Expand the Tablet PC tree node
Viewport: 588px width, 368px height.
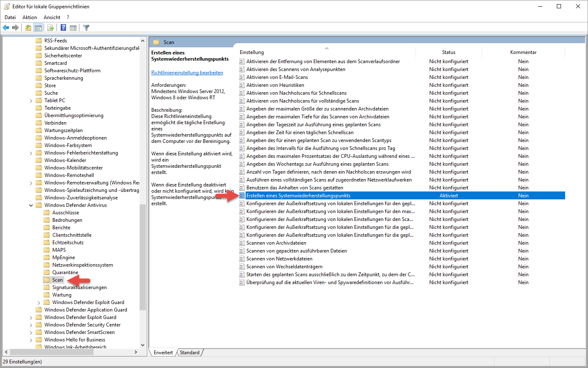[31, 101]
